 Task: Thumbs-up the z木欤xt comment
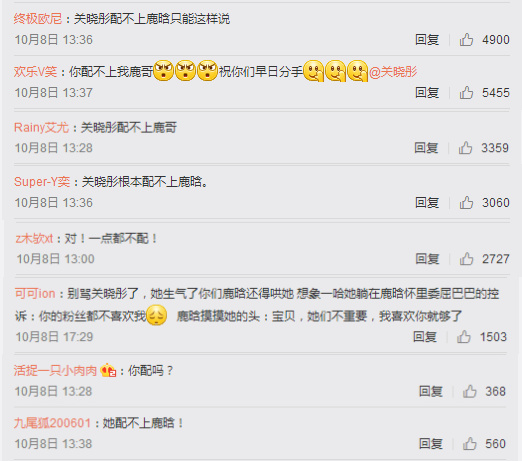coord(466,259)
